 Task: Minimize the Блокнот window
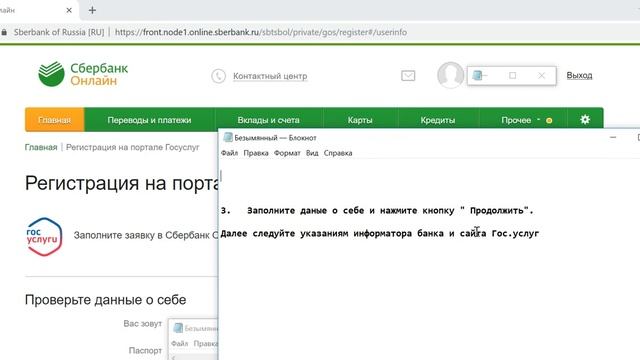coord(613,138)
